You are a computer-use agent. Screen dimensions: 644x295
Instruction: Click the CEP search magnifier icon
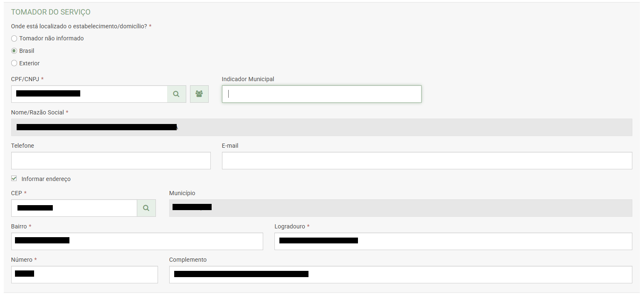click(146, 208)
